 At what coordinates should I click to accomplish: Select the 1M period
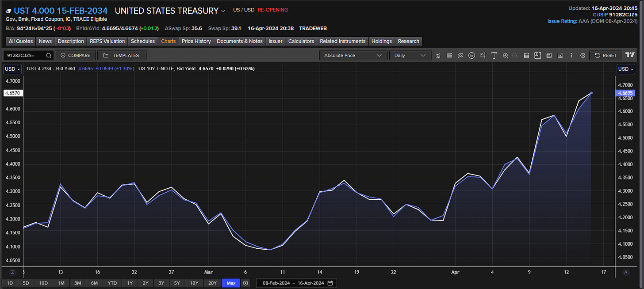(x=61, y=283)
